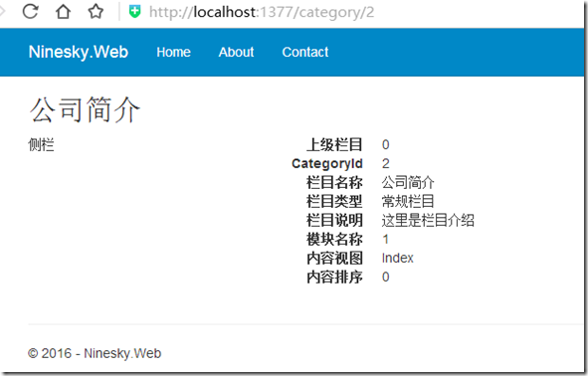Click the 内容视图 label
588x376 pixels.
tap(334, 258)
